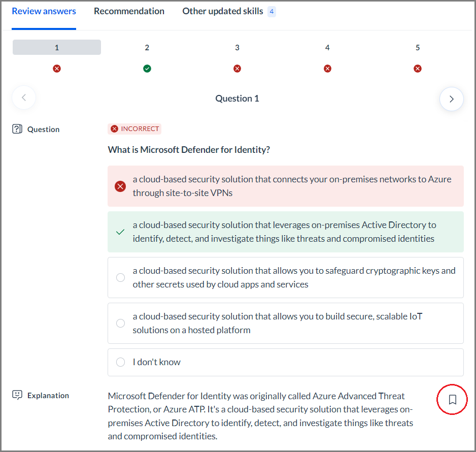Click the green check on the Active Directory answer
Image resolution: width=476 pixels, height=452 pixels.
coord(120,232)
